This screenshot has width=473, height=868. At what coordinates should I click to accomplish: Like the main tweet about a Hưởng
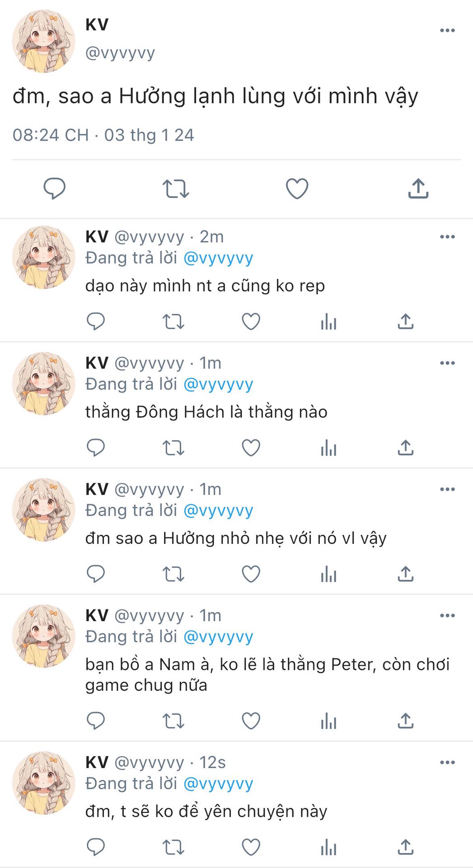(297, 189)
